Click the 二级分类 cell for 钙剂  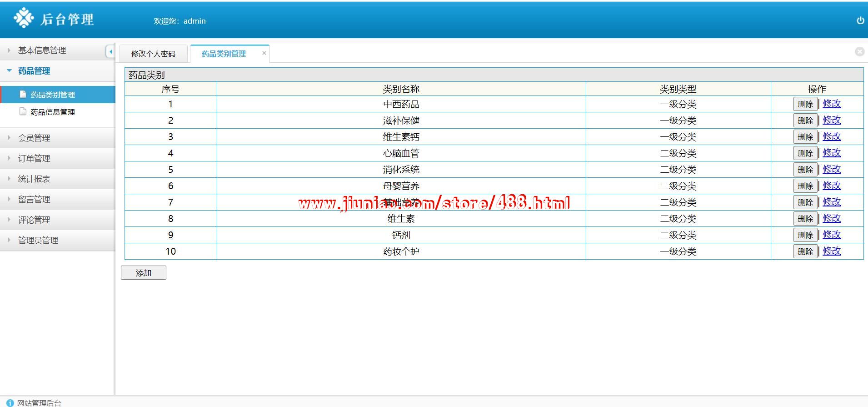[x=678, y=235]
